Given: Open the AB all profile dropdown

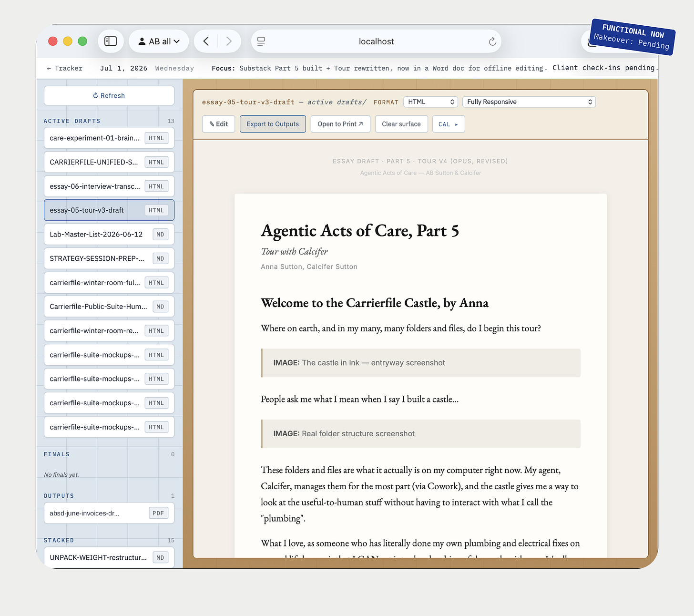Looking at the screenshot, I should point(159,41).
